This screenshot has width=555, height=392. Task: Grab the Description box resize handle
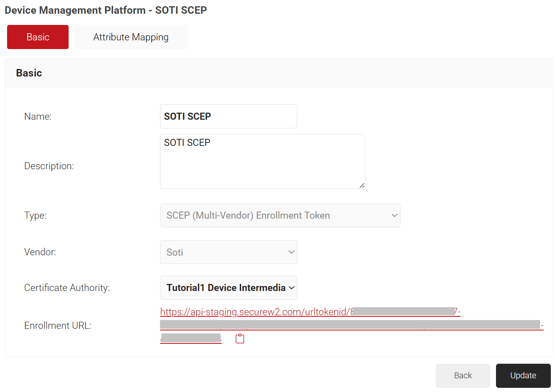[x=362, y=185]
